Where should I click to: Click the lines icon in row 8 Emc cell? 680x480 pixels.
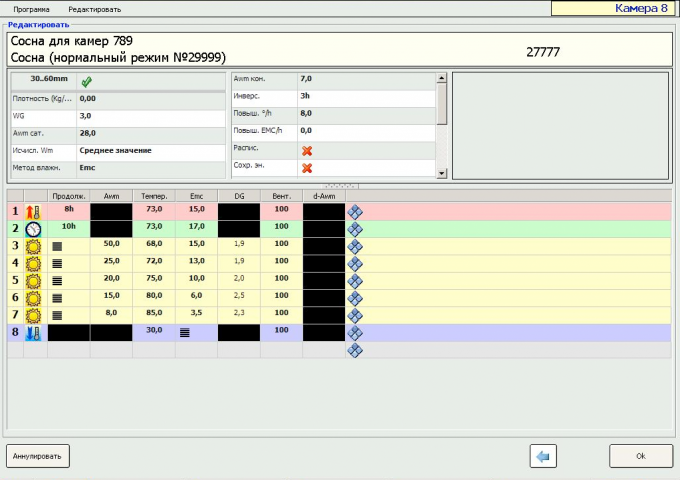tap(185, 333)
